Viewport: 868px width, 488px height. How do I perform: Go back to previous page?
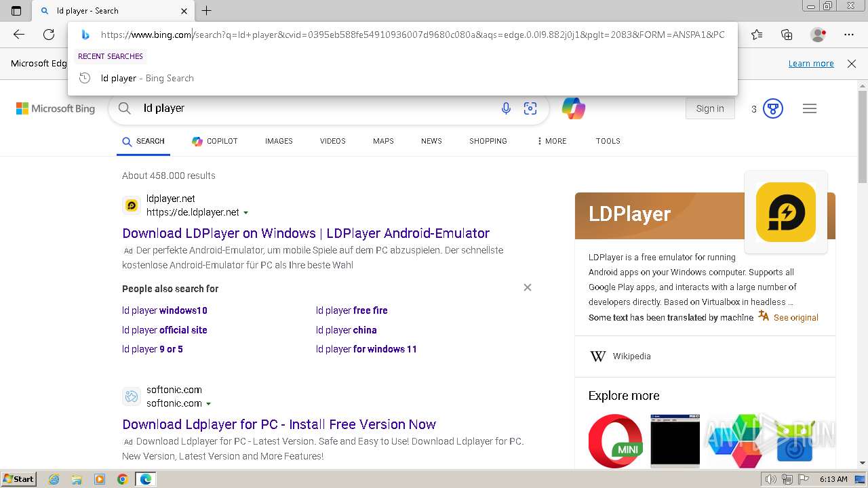(x=19, y=35)
